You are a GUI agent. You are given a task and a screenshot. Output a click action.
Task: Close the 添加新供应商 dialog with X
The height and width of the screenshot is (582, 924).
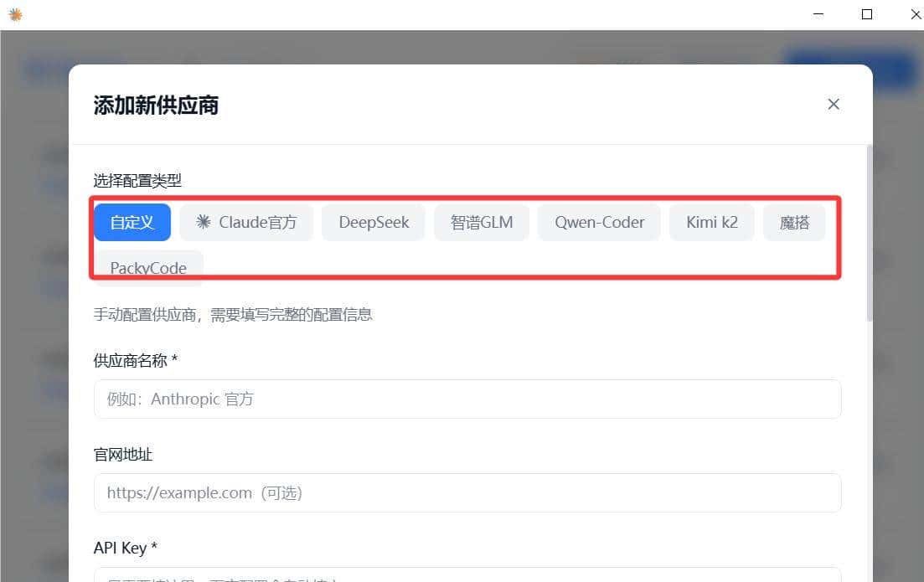click(x=834, y=104)
